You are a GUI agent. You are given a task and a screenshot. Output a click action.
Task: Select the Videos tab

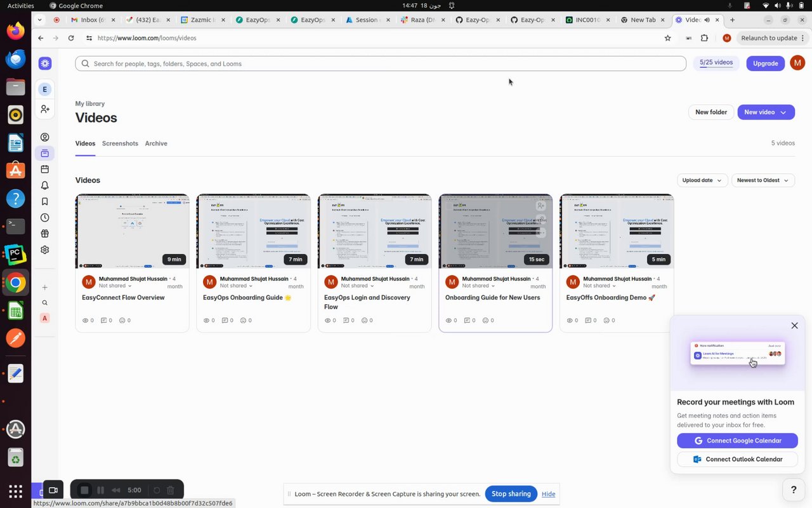point(85,144)
